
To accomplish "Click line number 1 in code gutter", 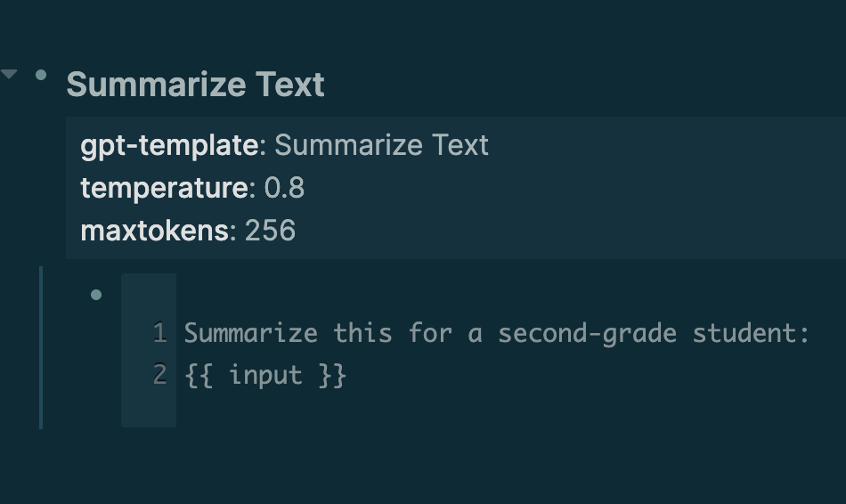I will 159,334.
